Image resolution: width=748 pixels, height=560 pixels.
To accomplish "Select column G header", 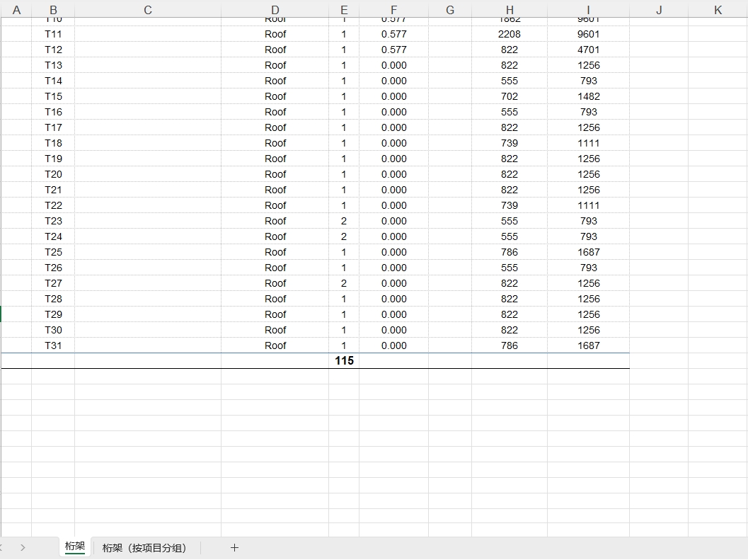I will (x=450, y=9).
